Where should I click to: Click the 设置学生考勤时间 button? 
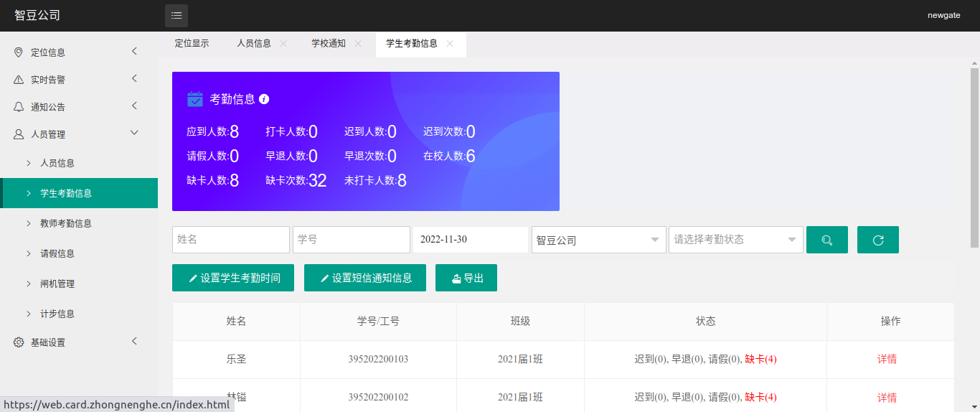point(233,278)
